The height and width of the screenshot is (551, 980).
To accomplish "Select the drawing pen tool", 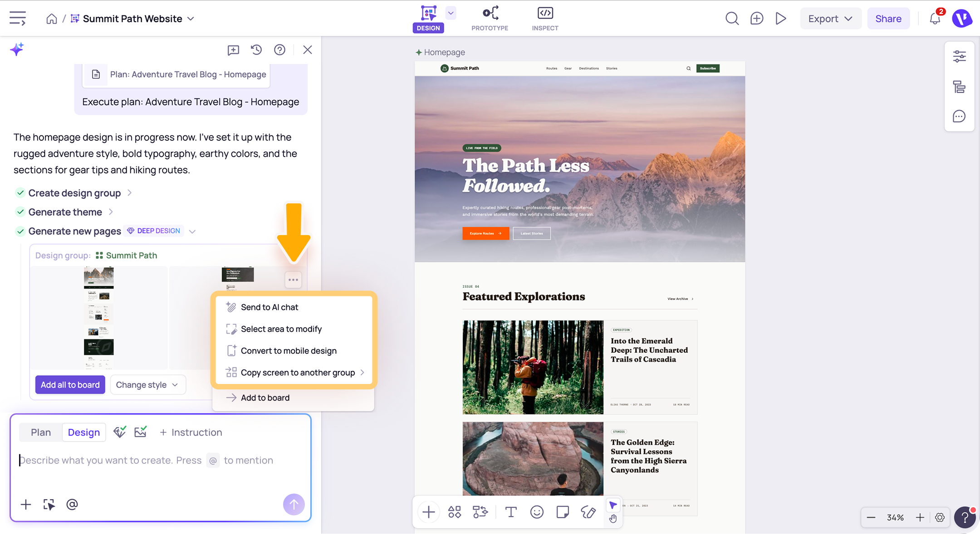I will point(588,512).
